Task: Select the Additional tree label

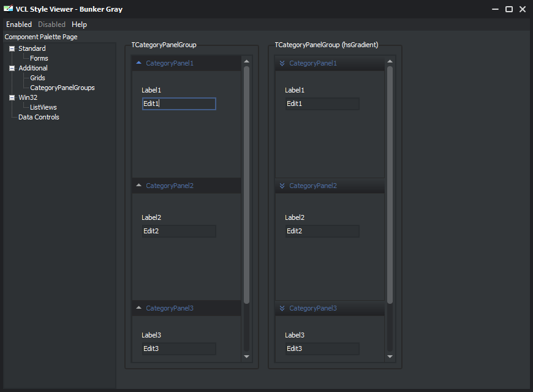Action: tap(33, 69)
